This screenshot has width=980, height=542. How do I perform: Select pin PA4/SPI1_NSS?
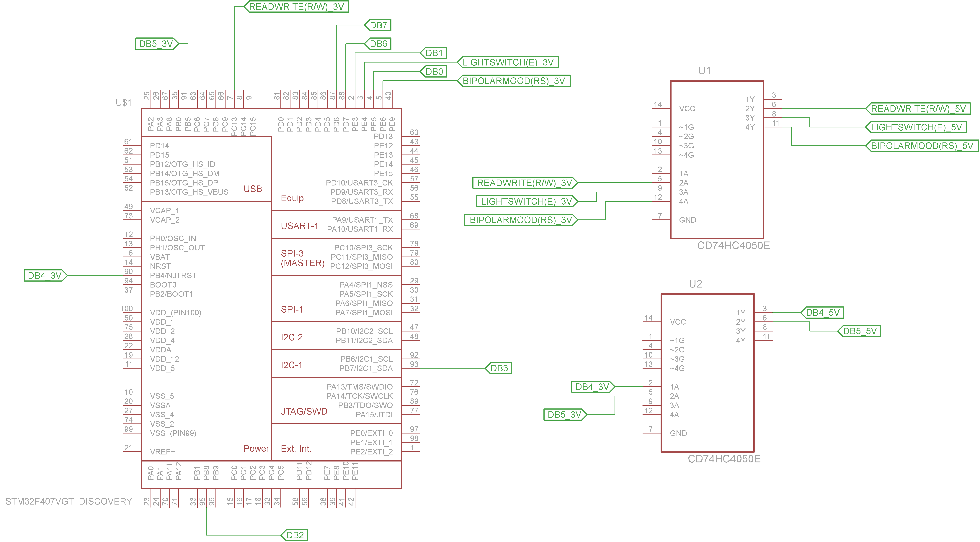pyautogui.click(x=366, y=285)
